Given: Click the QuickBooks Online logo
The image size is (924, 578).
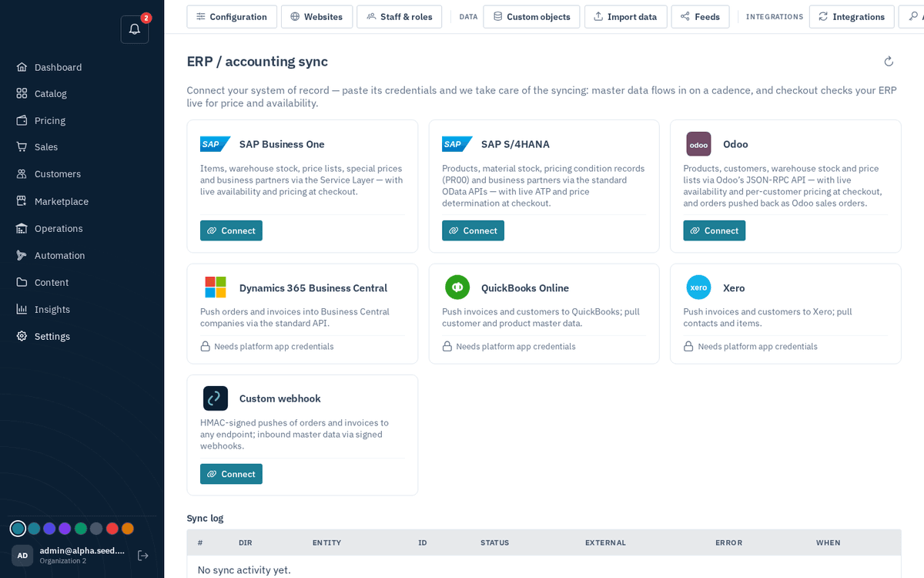Looking at the screenshot, I should [x=457, y=287].
